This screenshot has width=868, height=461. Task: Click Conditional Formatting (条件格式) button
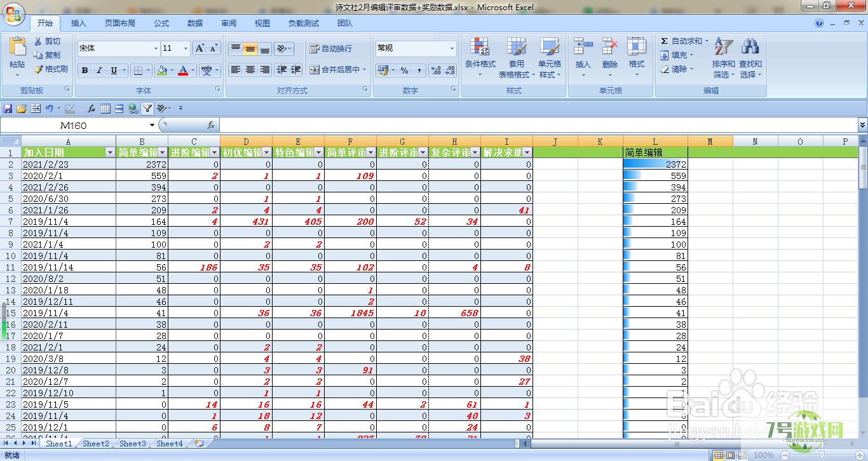(480, 57)
